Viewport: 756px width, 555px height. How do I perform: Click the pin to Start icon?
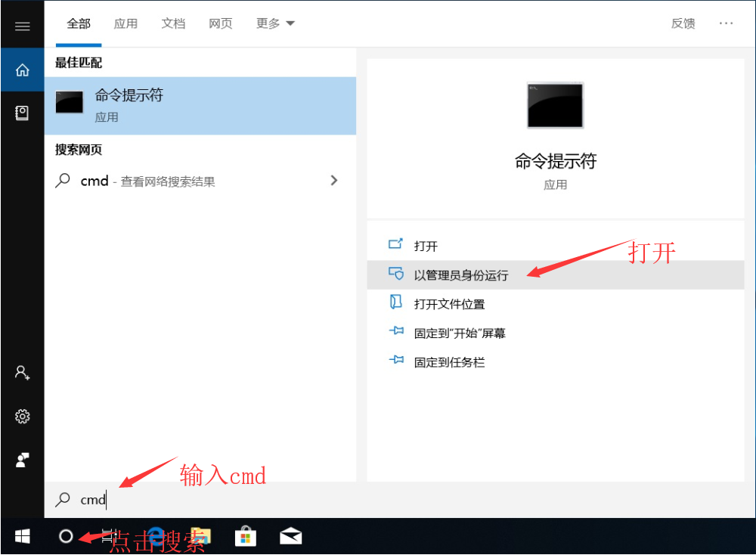pyautogui.click(x=396, y=330)
